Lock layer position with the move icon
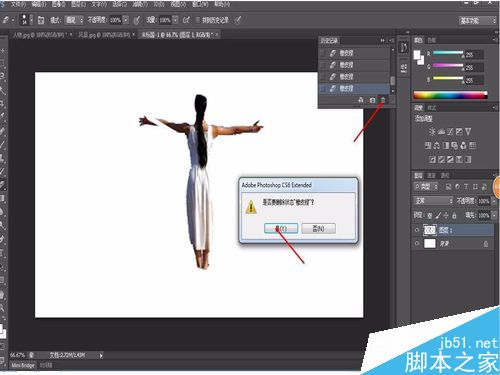500x375 pixels. point(446,216)
